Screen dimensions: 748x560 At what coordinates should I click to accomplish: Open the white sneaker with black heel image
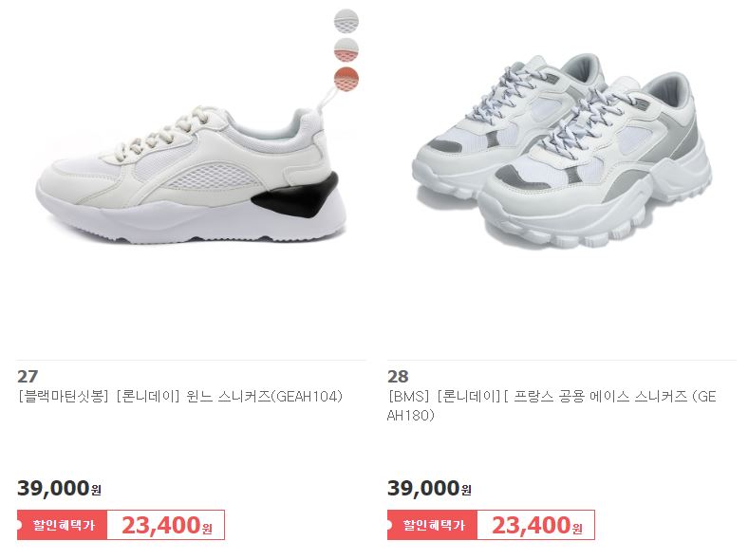(x=191, y=177)
